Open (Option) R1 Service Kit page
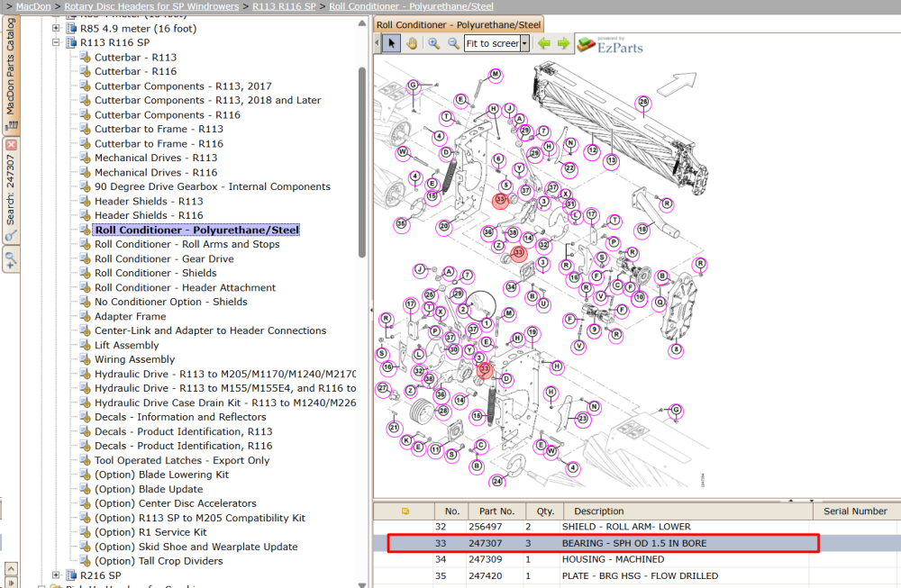901x588 pixels. [x=150, y=532]
